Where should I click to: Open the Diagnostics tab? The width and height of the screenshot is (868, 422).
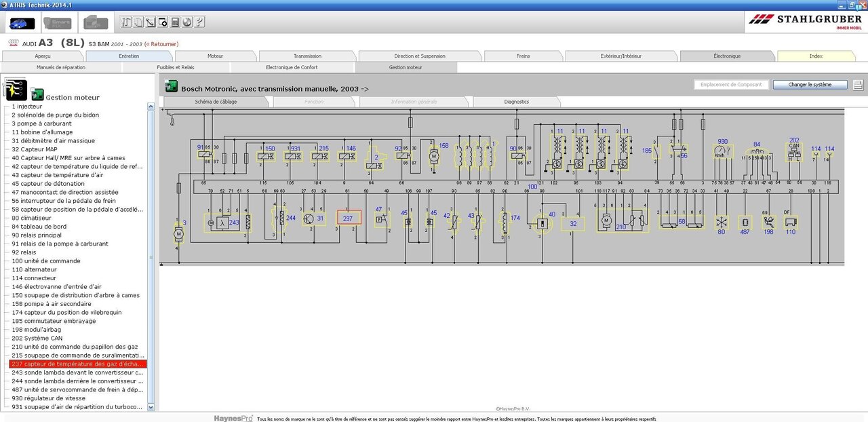tap(516, 102)
